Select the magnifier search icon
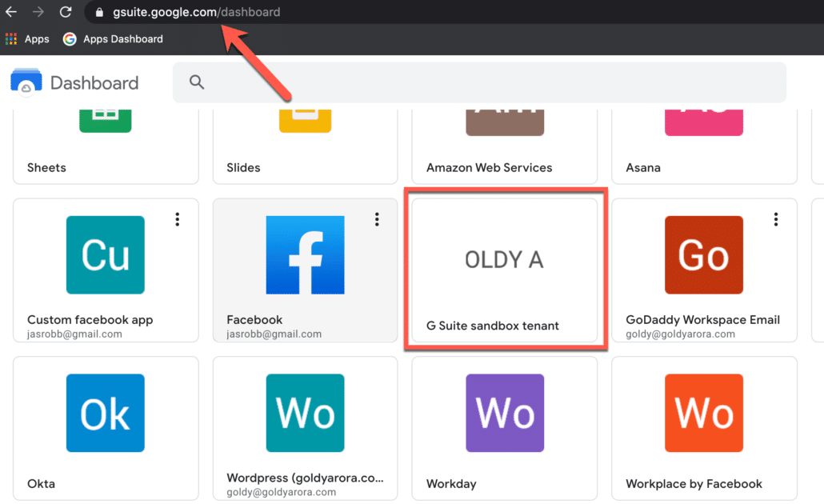 197,82
